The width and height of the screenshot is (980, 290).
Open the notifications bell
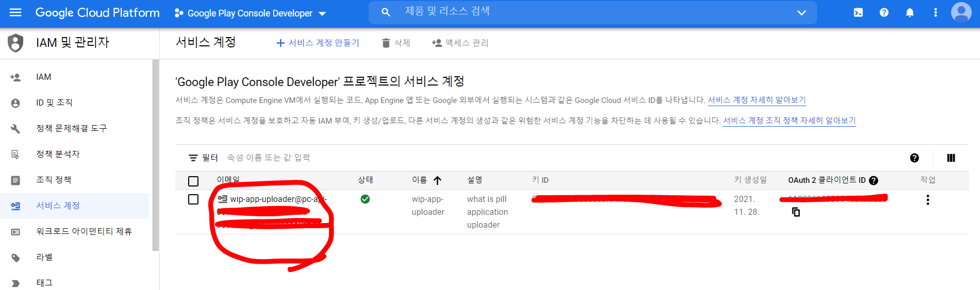tap(910, 12)
